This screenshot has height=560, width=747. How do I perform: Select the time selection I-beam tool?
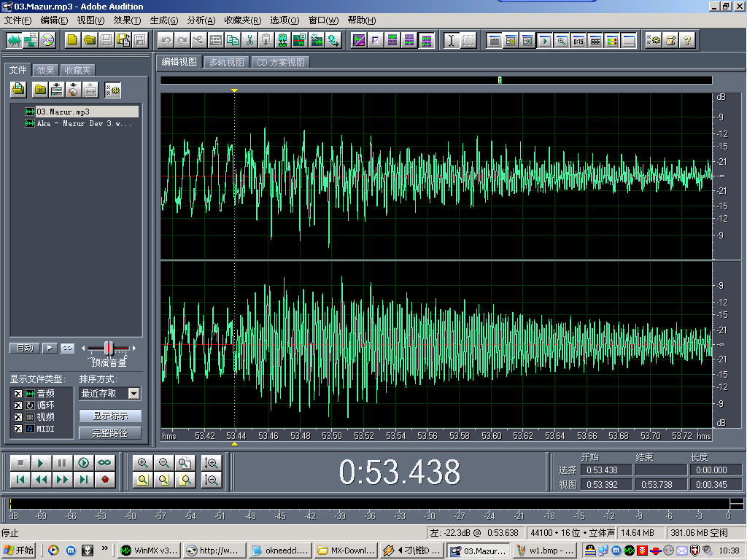pyautogui.click(x=451, y=41)
